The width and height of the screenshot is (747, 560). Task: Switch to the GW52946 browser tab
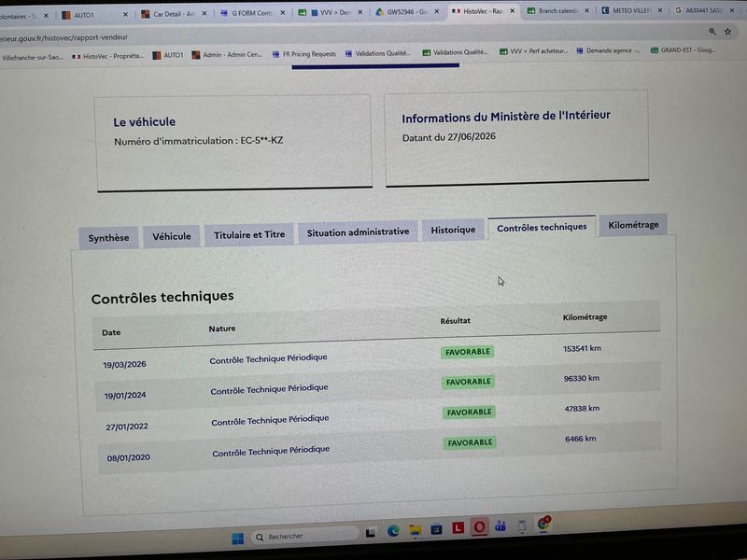point(406,12)
